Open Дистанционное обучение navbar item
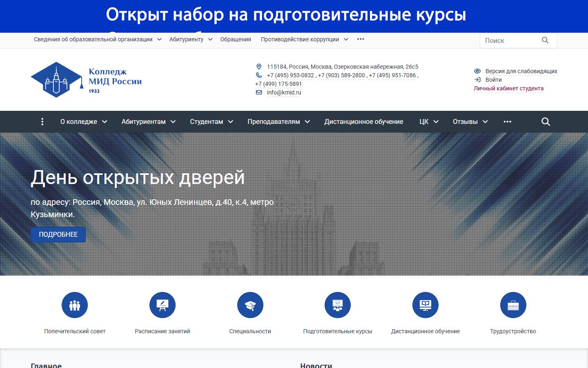 coord(364,121)
